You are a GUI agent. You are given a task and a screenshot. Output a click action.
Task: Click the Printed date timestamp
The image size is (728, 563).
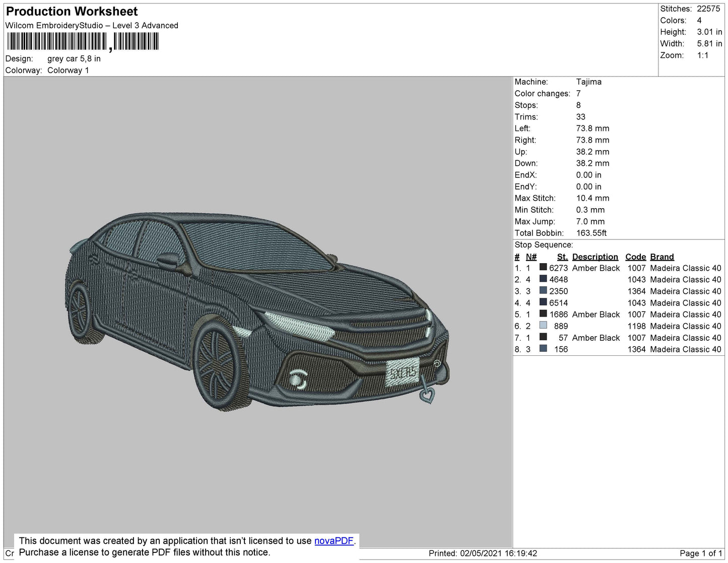[483, 553]
